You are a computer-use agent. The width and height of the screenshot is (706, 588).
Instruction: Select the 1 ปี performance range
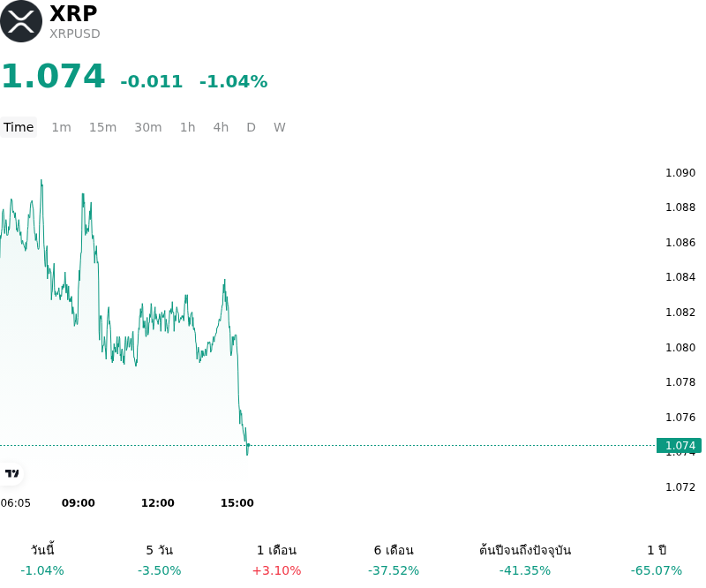657,560
